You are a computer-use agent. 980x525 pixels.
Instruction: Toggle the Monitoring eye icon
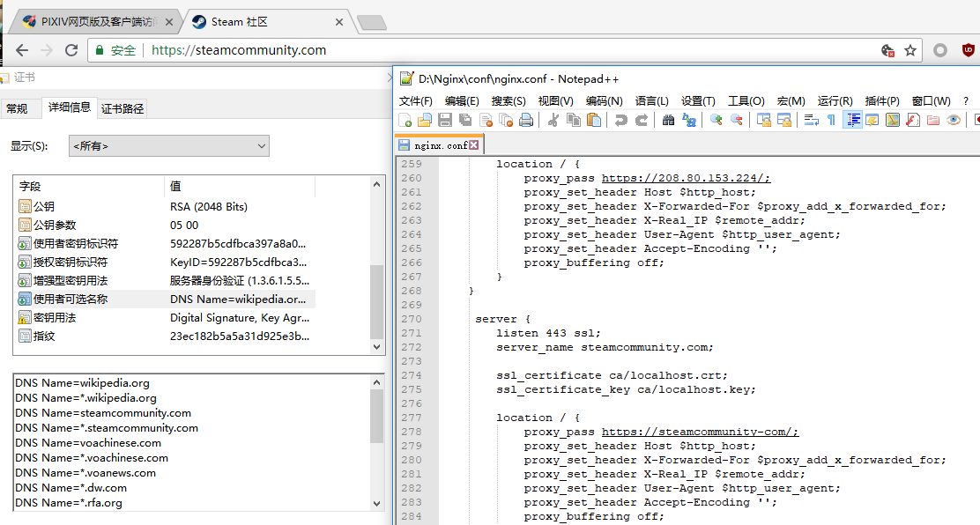pos(954,120)
